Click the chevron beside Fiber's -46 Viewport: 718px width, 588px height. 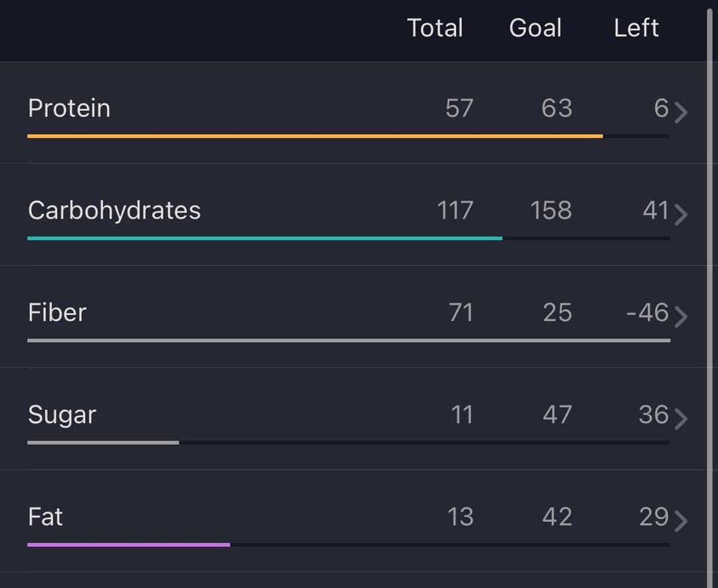click(681, 316)
